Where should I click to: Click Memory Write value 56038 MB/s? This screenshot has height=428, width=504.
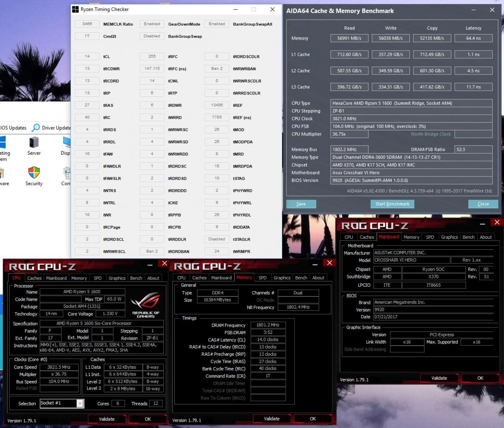[x=391, y=38]
